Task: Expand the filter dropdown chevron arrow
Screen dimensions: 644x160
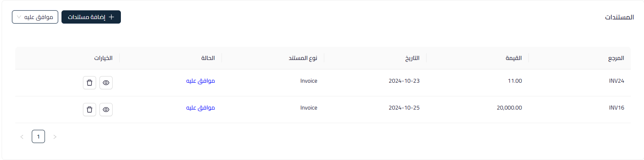Action: [19, 17]
